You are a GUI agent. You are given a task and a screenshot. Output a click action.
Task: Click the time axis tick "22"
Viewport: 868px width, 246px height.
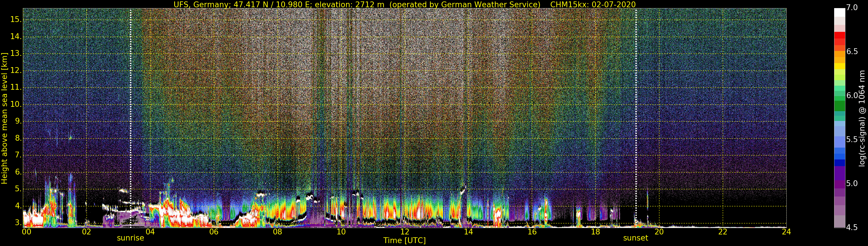pyautogui.click(x=723, y=232)
